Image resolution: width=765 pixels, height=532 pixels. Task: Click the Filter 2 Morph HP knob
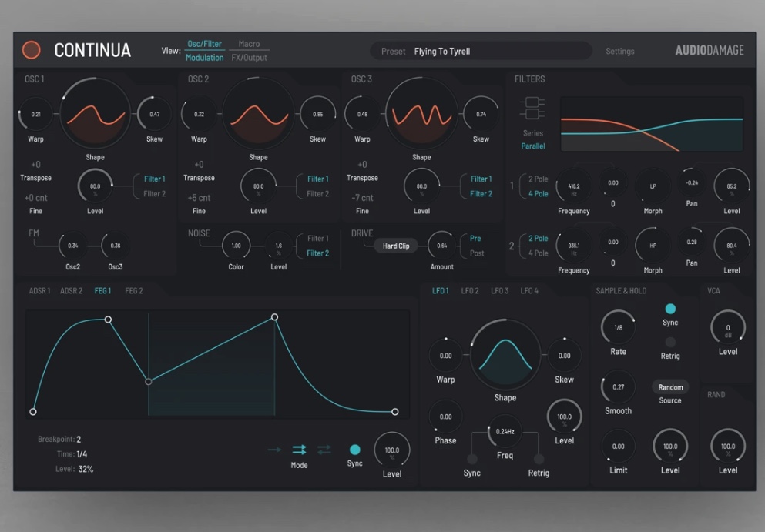coord(653,246)
